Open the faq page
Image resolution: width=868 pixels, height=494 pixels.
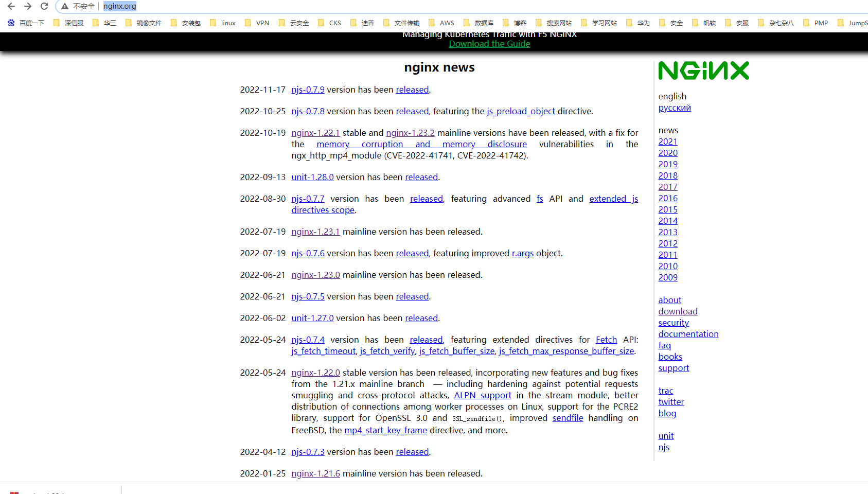(664, 345)
